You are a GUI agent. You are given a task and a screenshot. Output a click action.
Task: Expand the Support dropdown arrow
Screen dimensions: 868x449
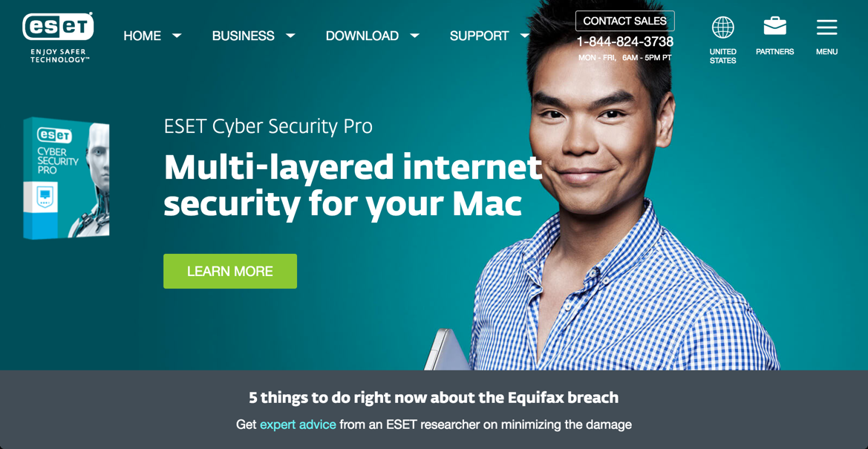[x=524, y=36]
